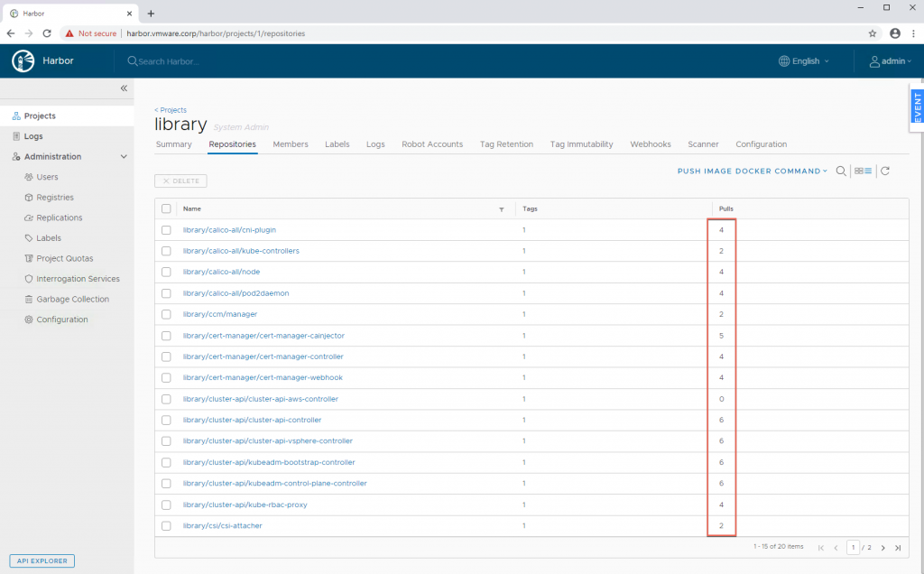Image resolution: width=924 pixels, height=574 pixels.
Task: Open the Robot Accounts tab
Action: pos(432,144)
